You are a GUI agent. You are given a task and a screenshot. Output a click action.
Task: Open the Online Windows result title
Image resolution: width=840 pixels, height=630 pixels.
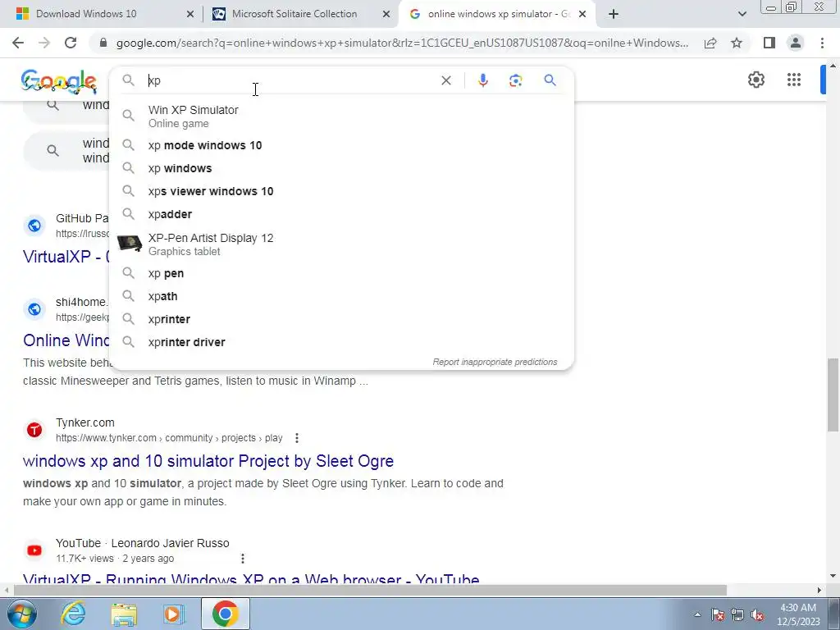pos(66,340)
